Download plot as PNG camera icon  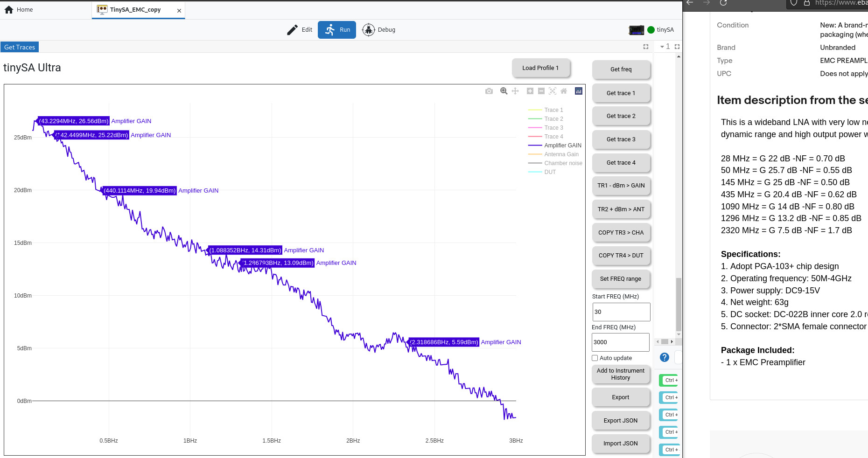(x=489, y=91)
